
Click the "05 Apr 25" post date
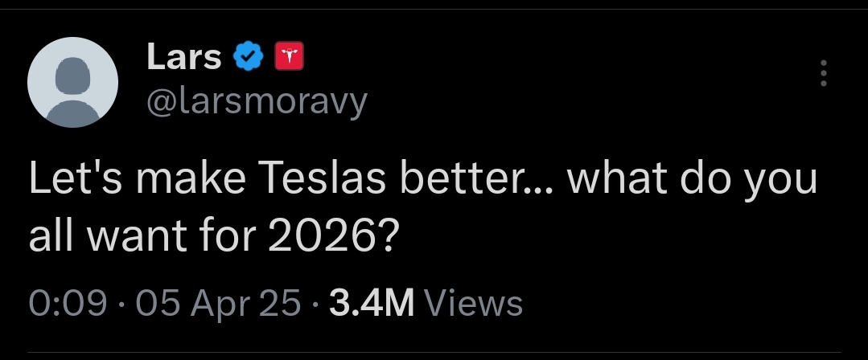pyautogui.click(x=219, y=303)
